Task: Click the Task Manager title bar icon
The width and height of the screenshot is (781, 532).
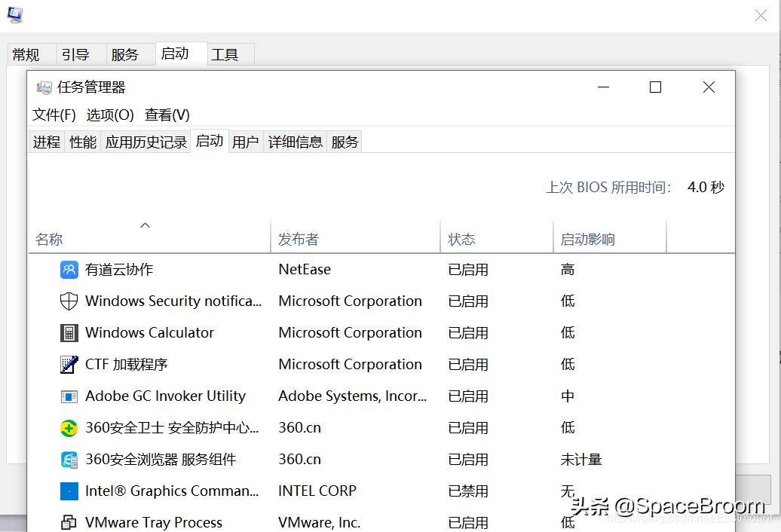Action: pos(45,87)
